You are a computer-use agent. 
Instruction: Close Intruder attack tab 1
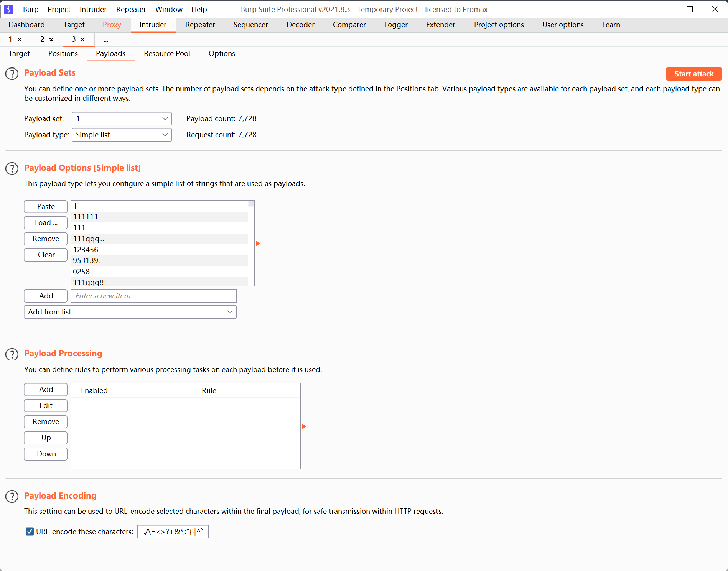[x=19, y=39]
